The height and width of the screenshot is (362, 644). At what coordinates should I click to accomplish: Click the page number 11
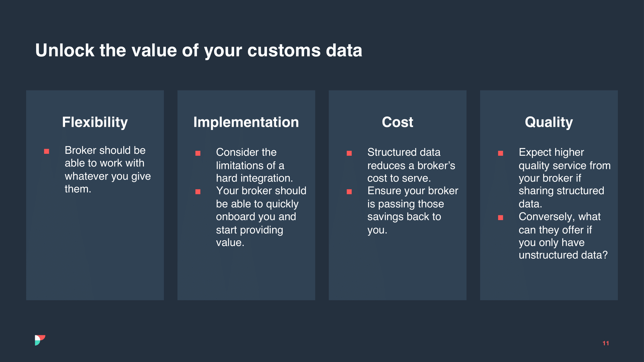click(x=606, y=343)
